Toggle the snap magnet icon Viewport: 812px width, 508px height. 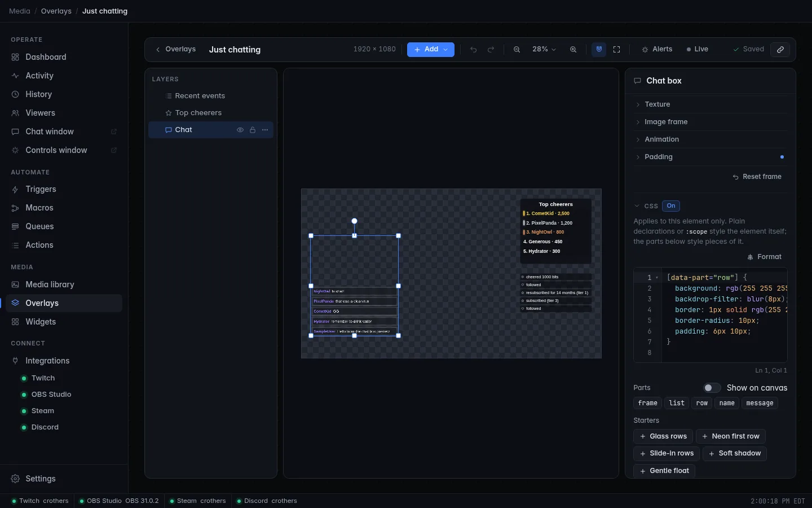(x=599, y=50)
